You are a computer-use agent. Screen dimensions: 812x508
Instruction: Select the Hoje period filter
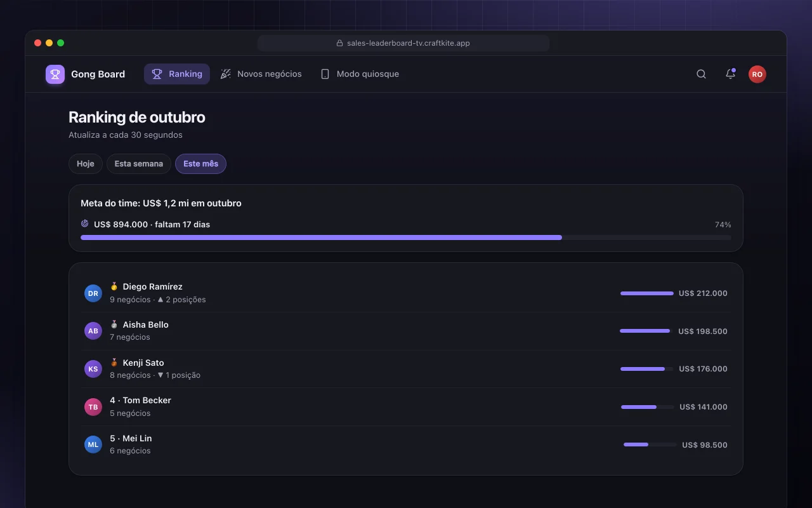tap(86, 164)
